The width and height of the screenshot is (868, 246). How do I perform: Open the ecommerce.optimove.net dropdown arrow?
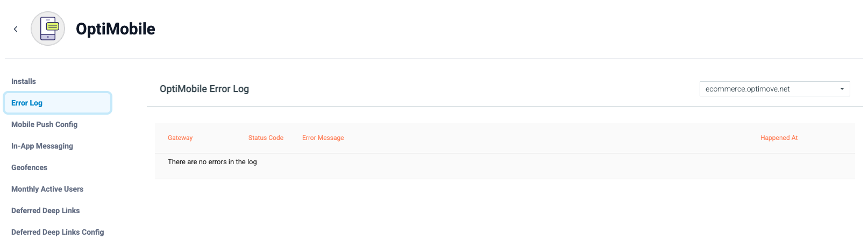(x=842, y=89)
